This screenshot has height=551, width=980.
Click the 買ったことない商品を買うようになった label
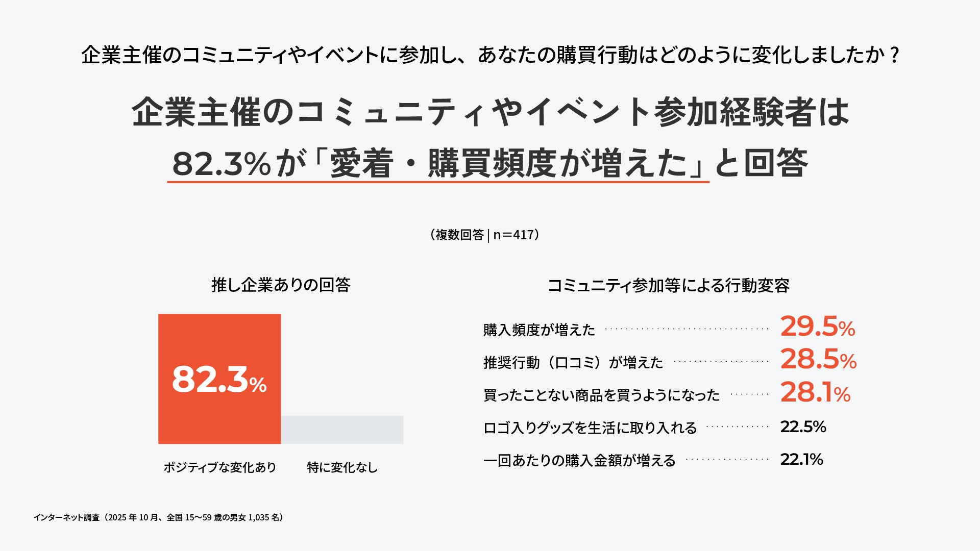coord(601,395)
